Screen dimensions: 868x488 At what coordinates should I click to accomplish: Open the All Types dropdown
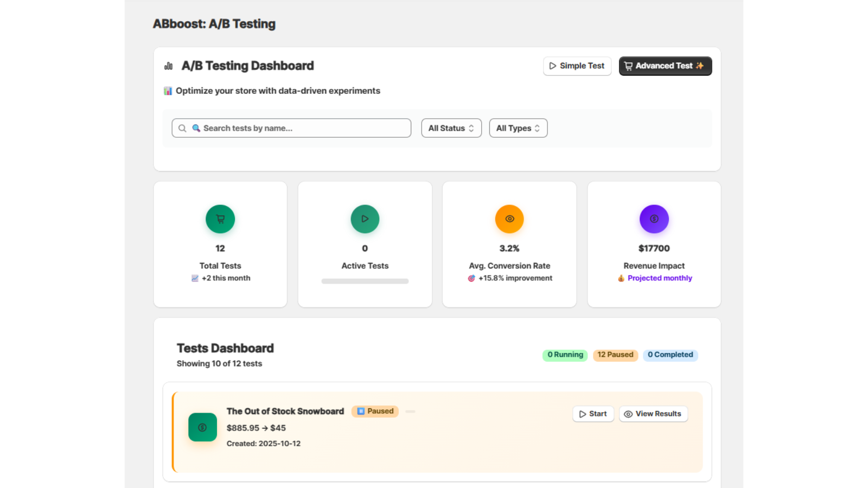click(518, 128)
